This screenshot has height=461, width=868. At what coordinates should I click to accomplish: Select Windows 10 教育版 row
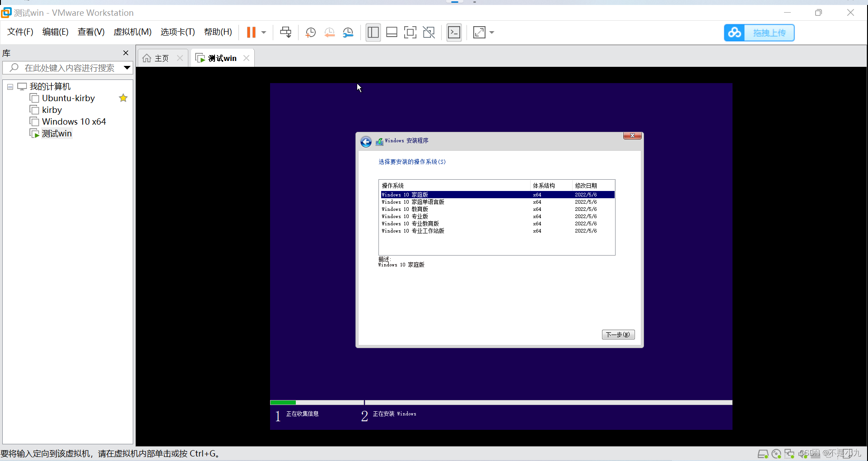[x=498, y=209]
